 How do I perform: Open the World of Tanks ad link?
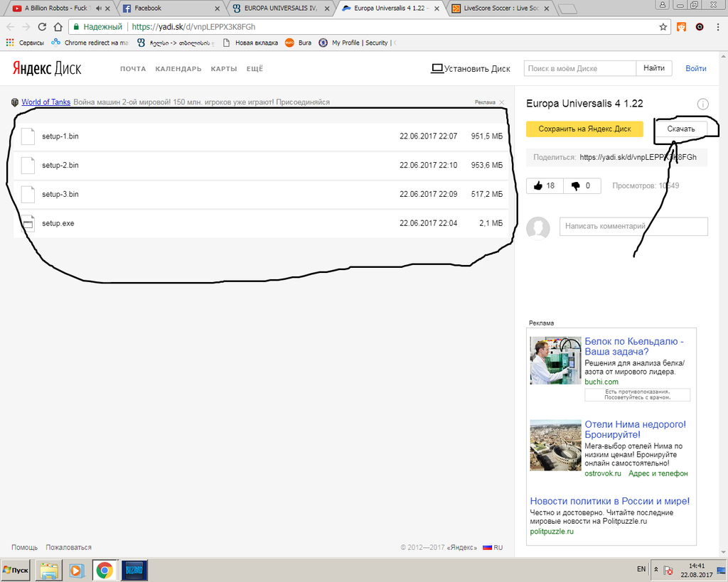pos(46,102)
